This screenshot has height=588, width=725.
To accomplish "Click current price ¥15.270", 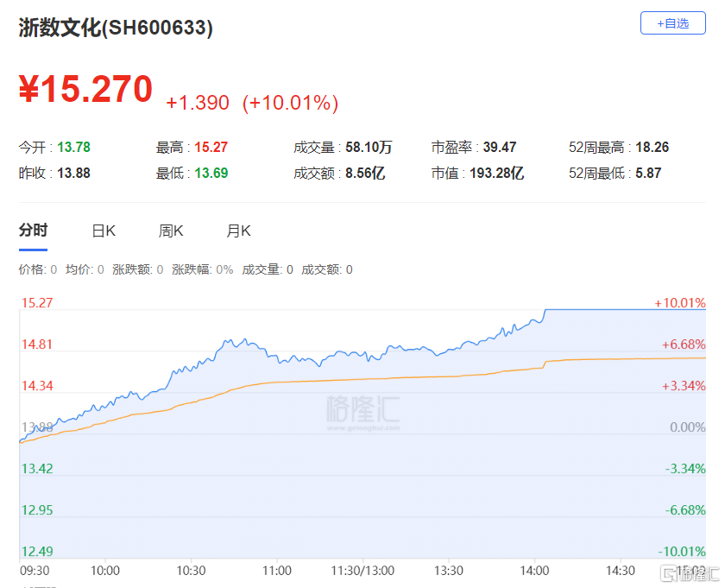I will (85, 89).
